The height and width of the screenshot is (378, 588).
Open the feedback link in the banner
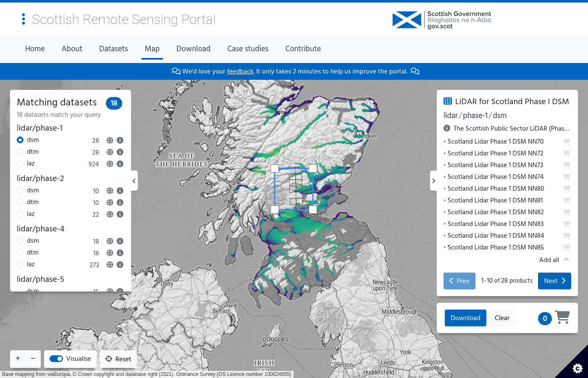point(240,71)
